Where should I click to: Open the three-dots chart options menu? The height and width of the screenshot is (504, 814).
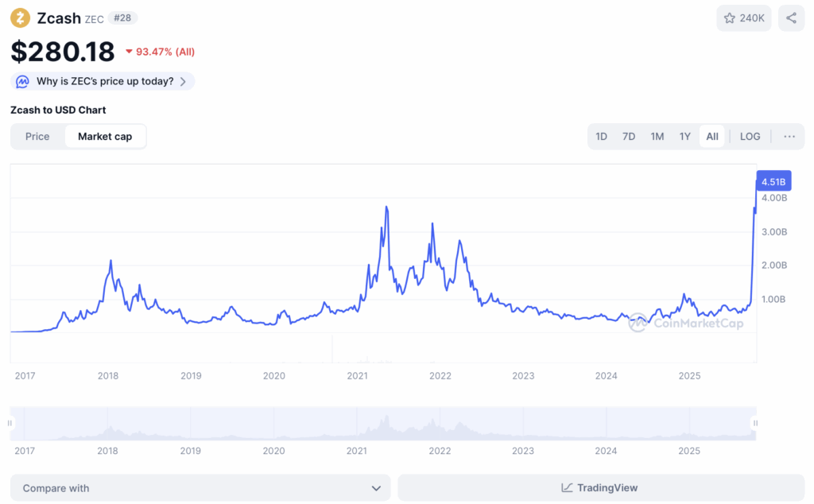tap(789, 137)
